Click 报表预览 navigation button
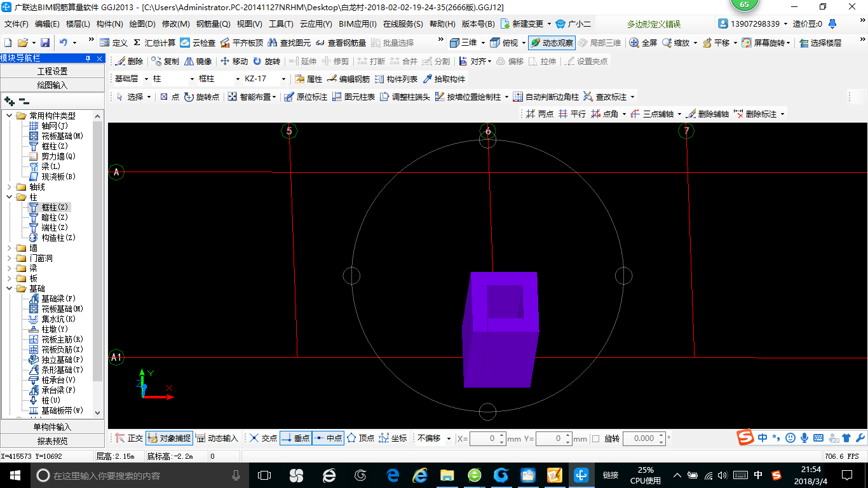 tap(52, 440)
